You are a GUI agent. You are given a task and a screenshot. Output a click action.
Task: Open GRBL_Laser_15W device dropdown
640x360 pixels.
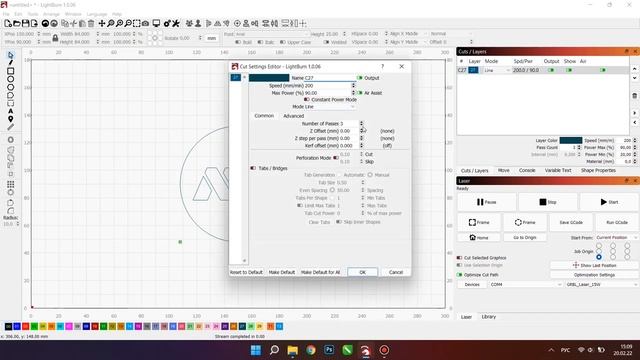[x=602, y=284]
